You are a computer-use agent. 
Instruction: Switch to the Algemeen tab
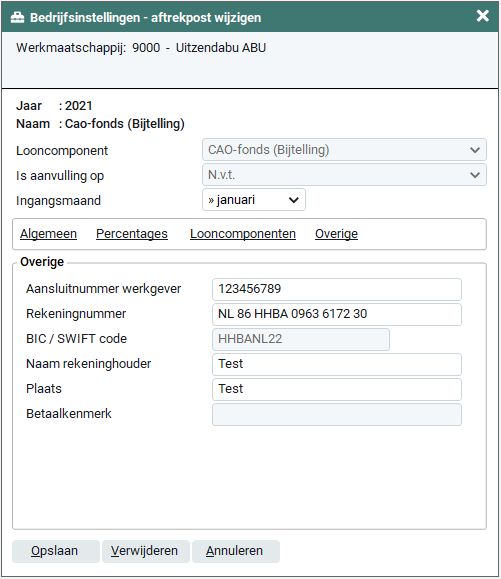click(48, 234)
